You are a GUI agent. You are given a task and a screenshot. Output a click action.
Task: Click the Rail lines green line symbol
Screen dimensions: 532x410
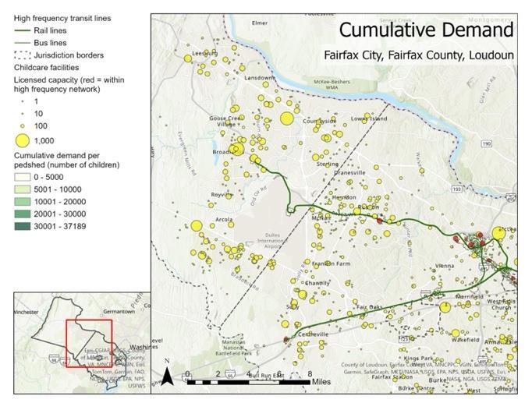click(x=22, y=31)
